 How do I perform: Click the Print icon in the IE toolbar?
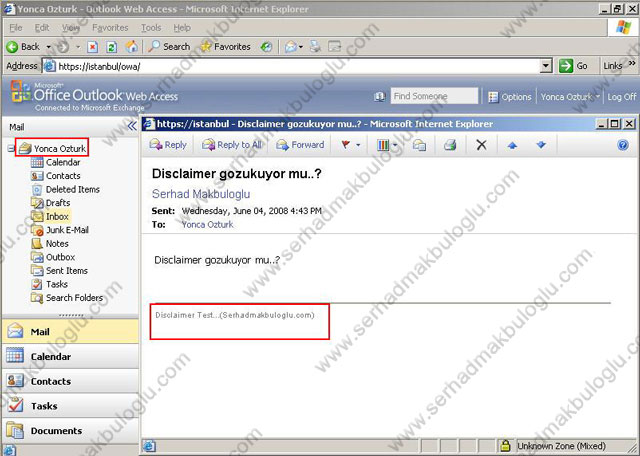point(315,47)
